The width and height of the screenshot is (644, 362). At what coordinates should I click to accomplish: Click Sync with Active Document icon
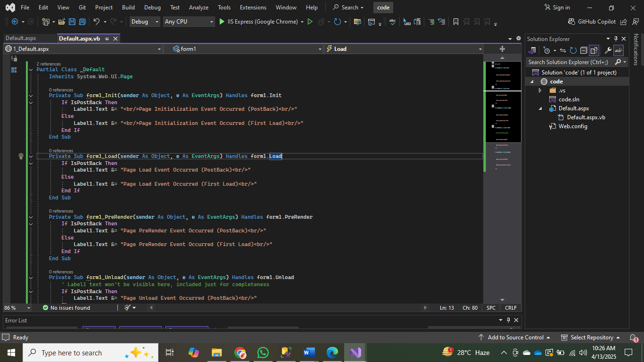(563, 50)
